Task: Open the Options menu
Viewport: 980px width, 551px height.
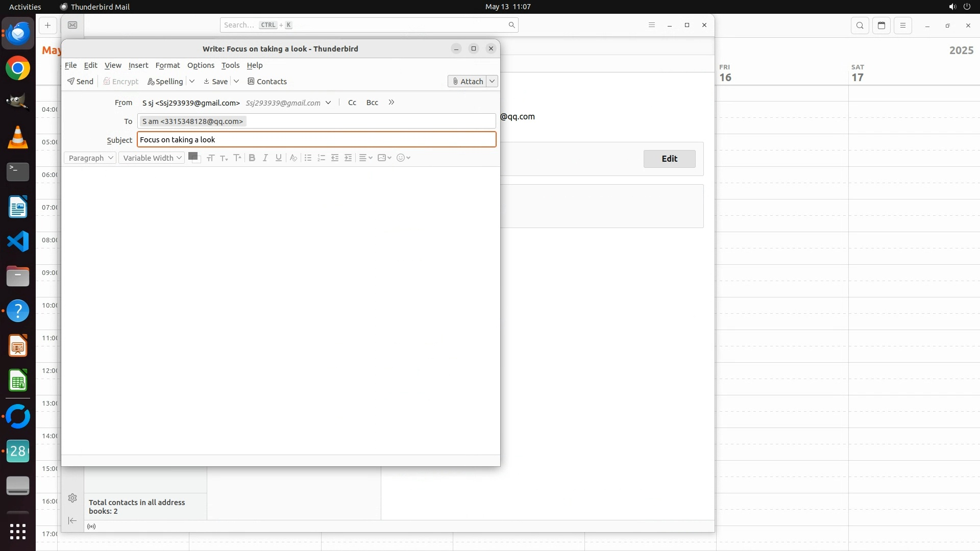Action: (201, 65)
